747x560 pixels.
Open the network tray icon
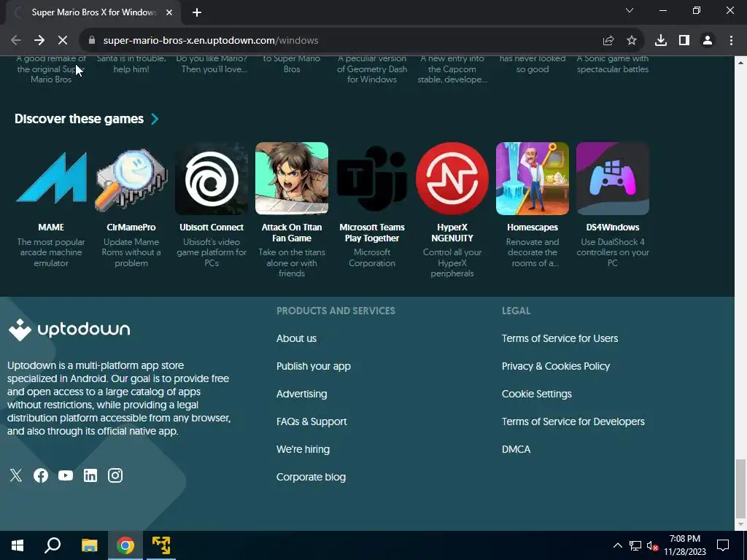(635, 545)
